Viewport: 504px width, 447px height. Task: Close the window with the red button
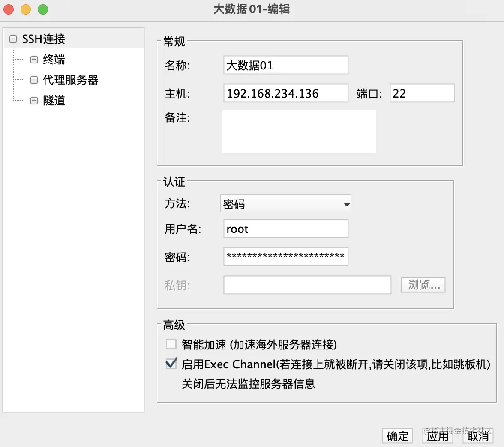tap(9, 9)
